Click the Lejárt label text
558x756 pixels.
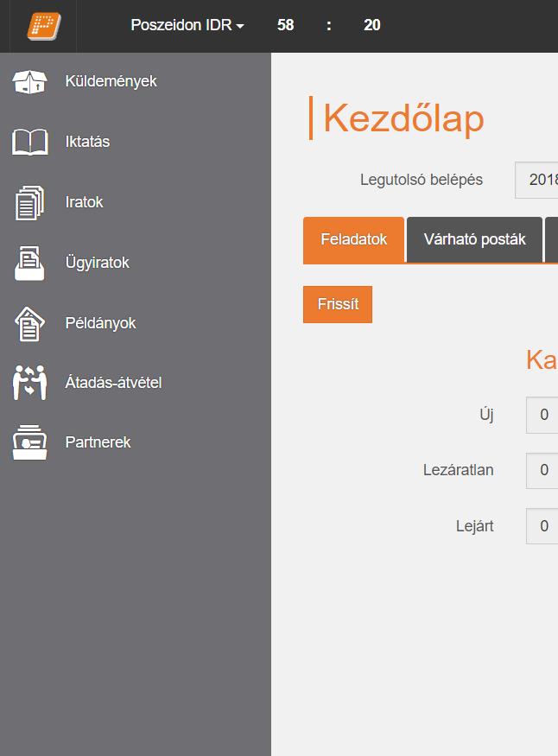point(474,526)
